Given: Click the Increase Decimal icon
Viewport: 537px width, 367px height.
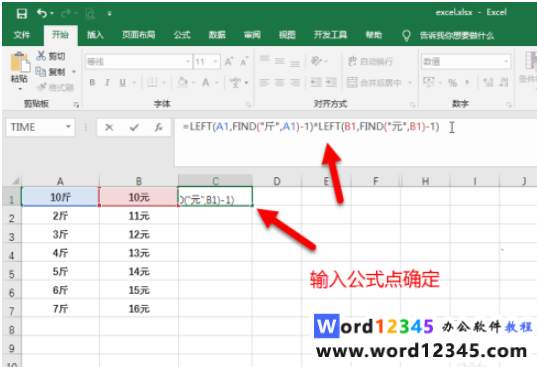Looking at the screenshot, I should click(488, 83).
